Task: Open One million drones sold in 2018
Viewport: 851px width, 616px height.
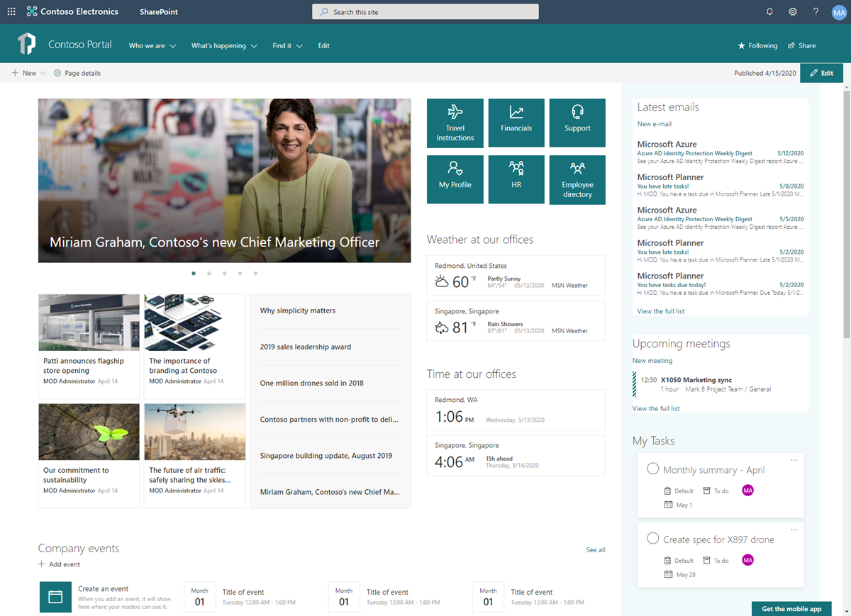Action: (312, 383)
